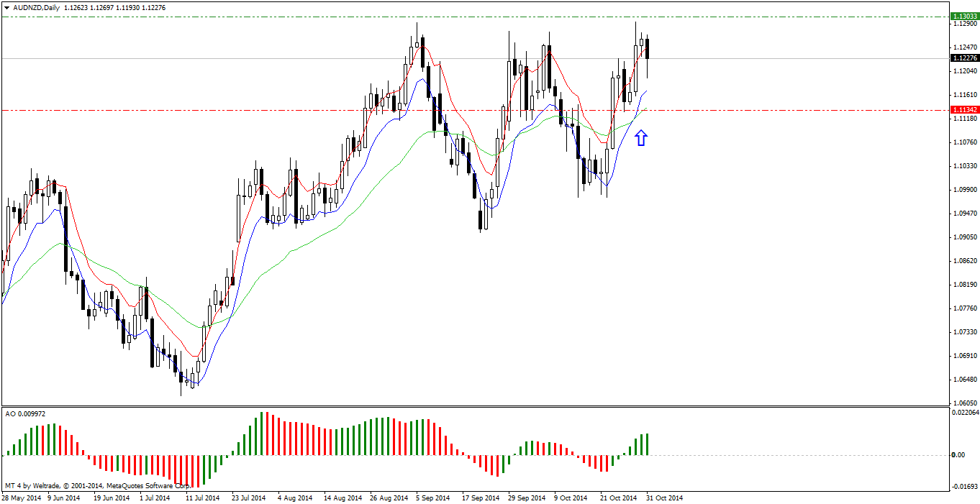Click the 1.08190 value on price scale
Viewport: 980px width, 504px height.
tap(965, 285)
